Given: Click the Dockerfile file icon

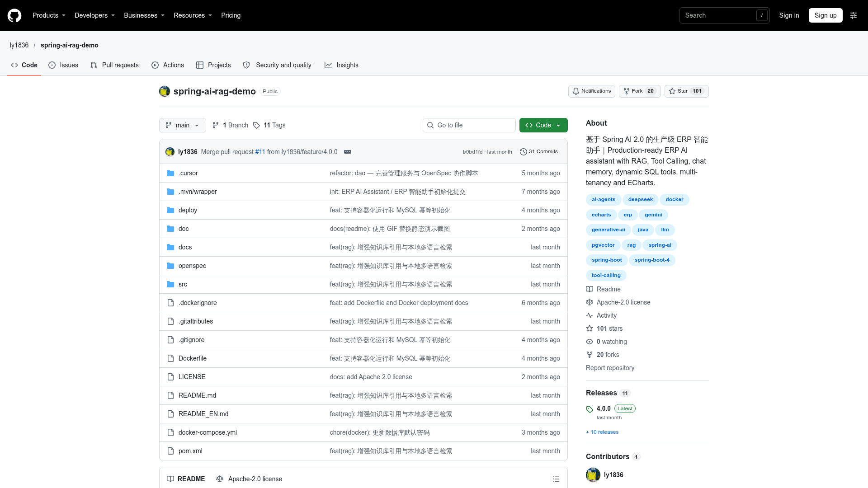Looking at the screenshot, I should [170, 358].
